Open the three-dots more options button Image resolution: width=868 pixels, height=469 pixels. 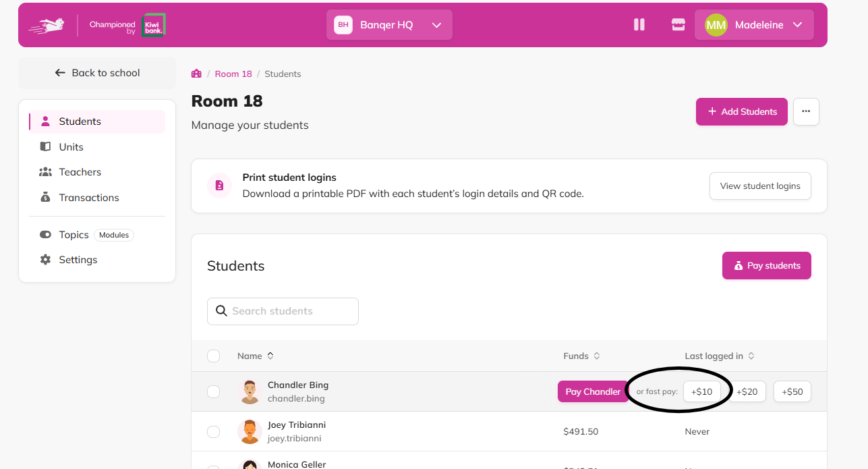806,111
